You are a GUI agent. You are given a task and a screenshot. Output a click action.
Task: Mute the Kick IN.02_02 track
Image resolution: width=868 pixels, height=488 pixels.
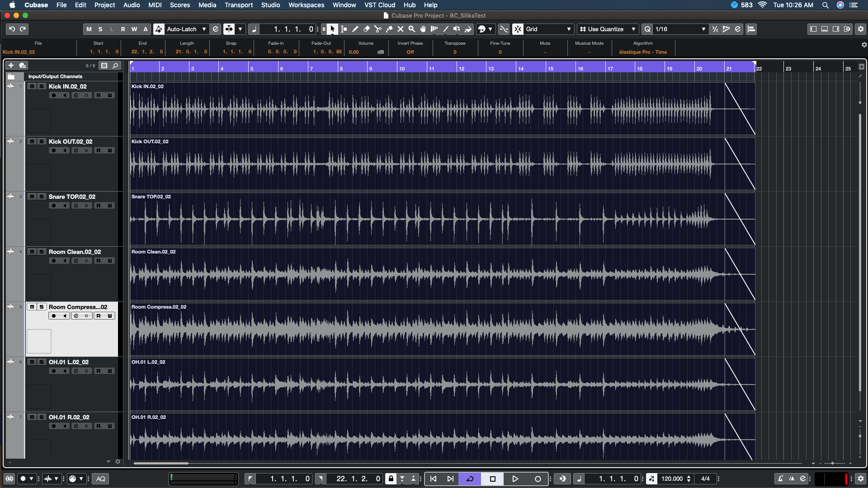tap(32, 86)
